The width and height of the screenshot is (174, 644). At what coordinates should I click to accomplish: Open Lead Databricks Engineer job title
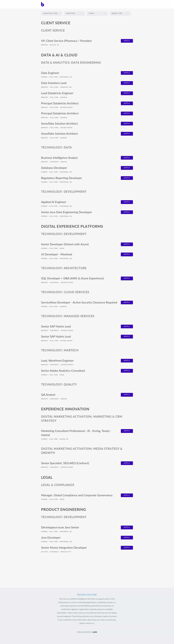coord(57,93)
